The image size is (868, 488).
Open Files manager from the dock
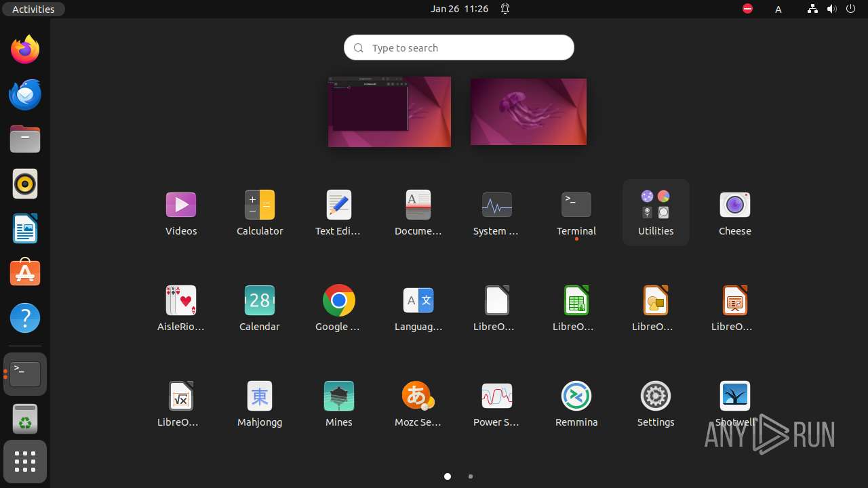[25, 139]
